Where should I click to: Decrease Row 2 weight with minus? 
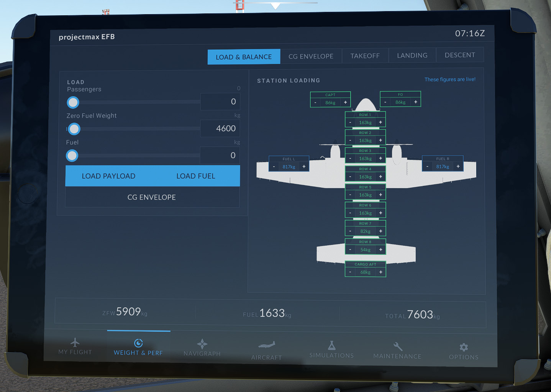coord(350,141)
